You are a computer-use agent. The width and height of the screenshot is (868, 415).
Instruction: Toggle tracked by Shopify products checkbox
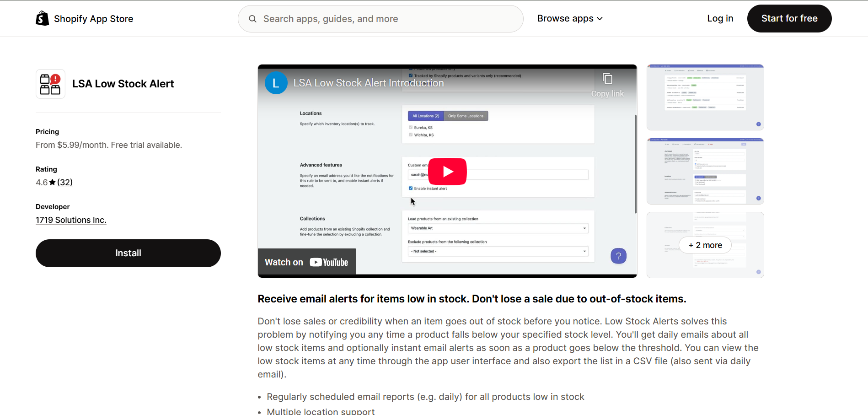tap(411, 75)
